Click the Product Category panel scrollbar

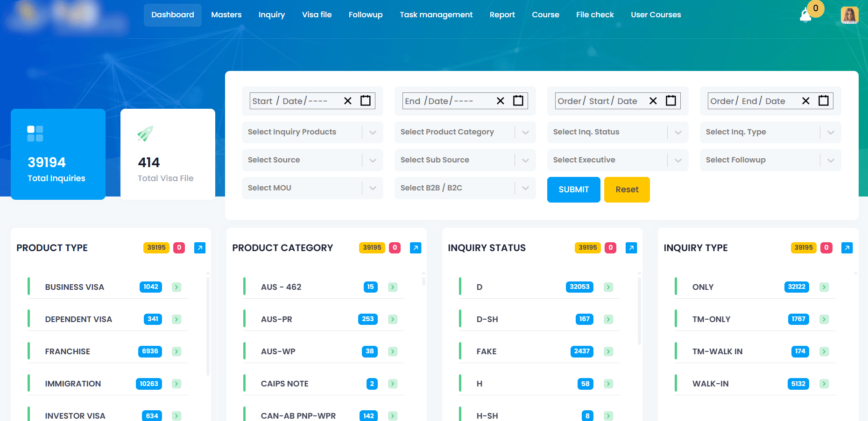click(424, 281)
